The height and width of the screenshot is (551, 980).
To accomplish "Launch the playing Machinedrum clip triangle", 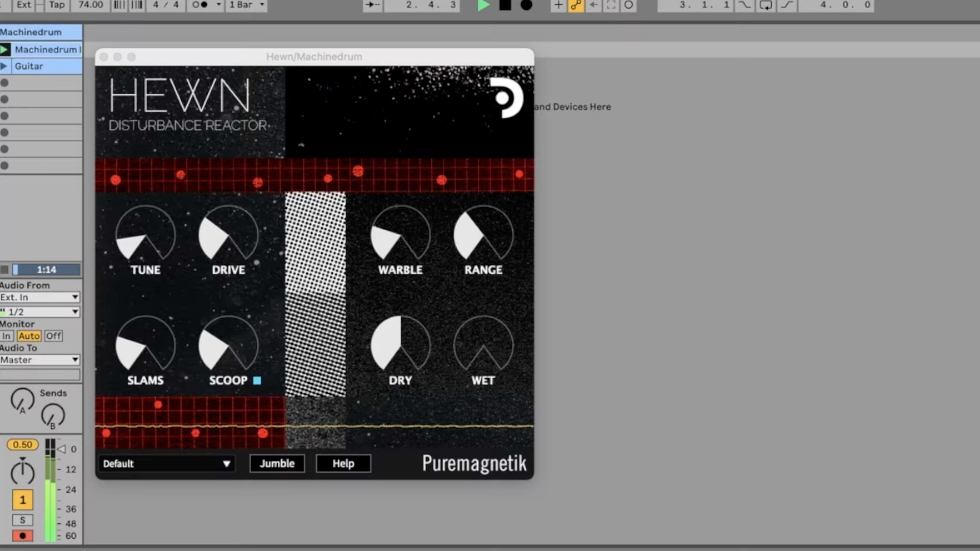I will point(5,49).
